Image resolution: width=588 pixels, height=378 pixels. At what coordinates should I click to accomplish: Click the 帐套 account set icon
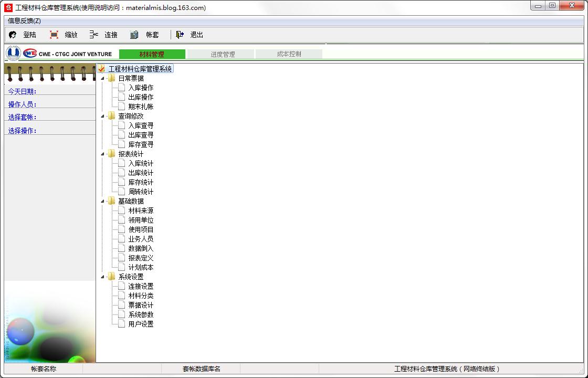pos(134,35)
